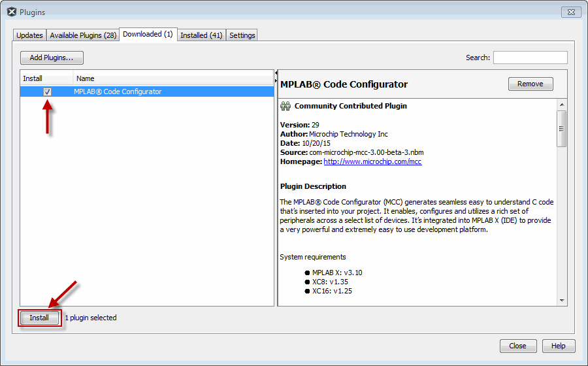588x366 pixels.
Task: Click the Plugins window title bar icon
Action: click(x=11, y=12)
